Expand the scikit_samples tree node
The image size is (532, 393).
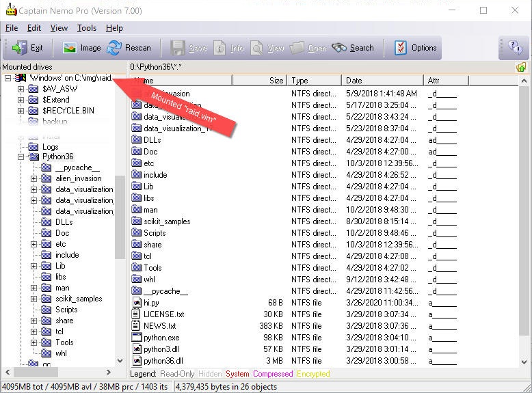tap(34, 299)
